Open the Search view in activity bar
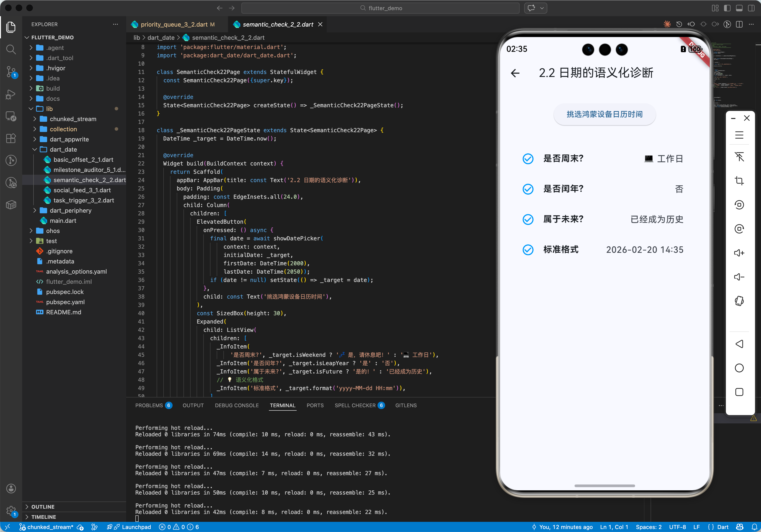The width and height of the screenshot is (761, 532). (x=11, y=49)
